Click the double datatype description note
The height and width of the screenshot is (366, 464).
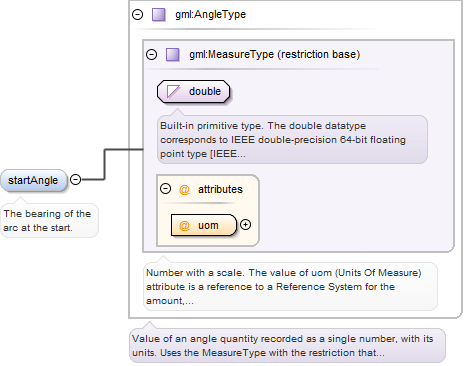[x=292, y=139]
